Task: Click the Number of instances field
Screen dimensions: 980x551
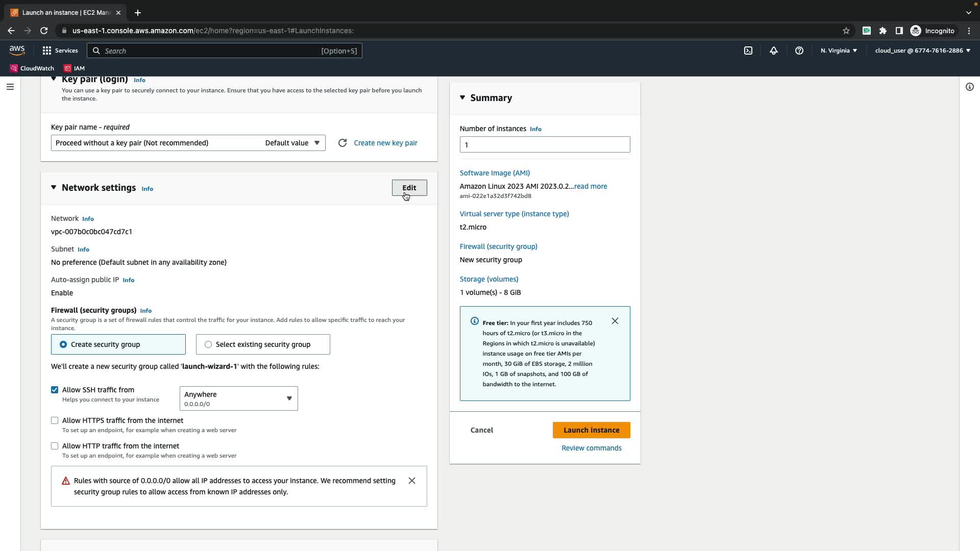Action: click(x=545, y=144)
